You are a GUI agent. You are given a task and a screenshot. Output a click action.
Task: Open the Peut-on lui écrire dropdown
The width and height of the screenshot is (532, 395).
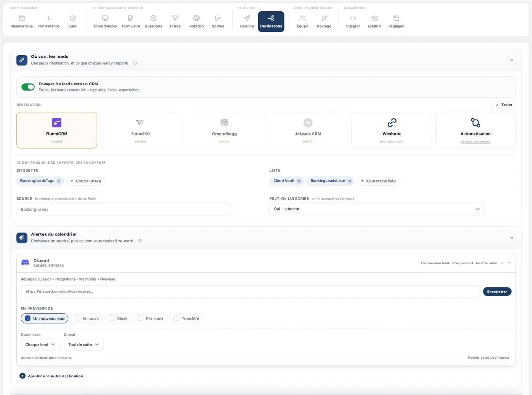pyautogui.click(x=377, y=209)
